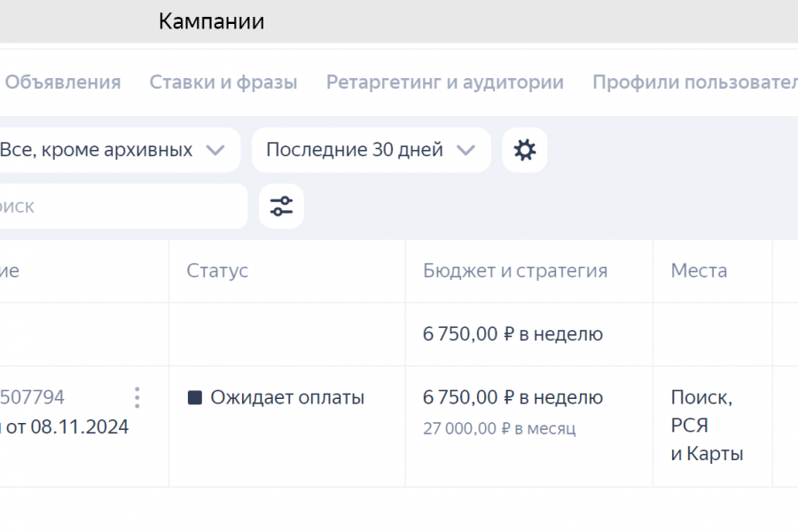
Task: Open the table settings gear icon
Action: tap(525, 150)
